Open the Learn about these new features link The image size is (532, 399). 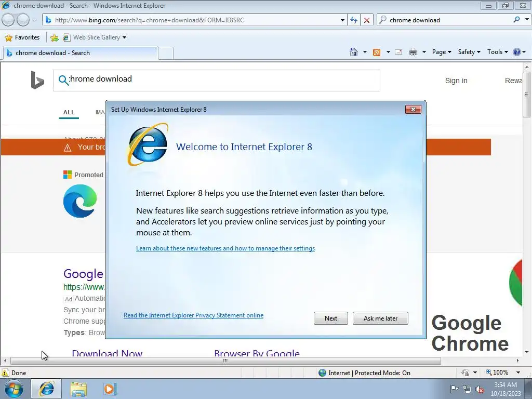tap(225, 248)
